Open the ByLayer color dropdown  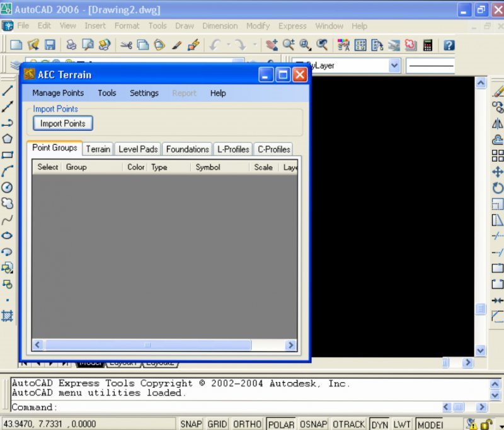394,65
